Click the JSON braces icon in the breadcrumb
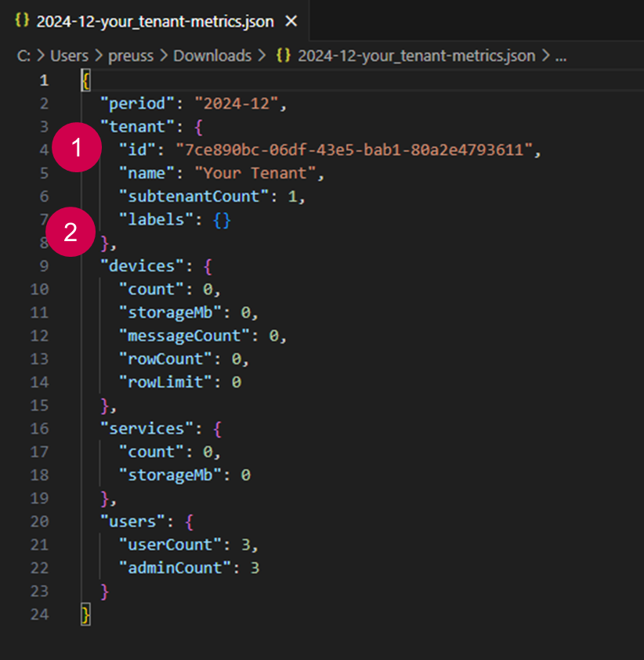The width and height of the screenshot is (644, 660). pos(286,56)
